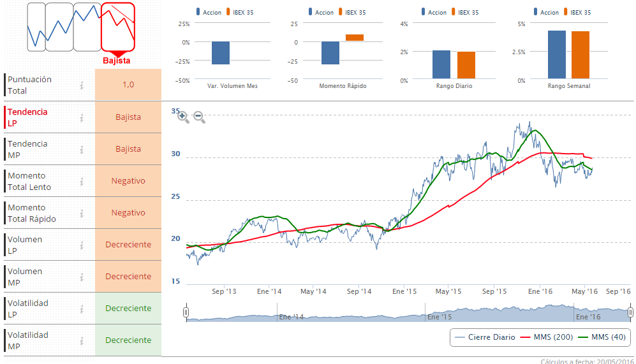636x364 pixels.
Task: Open info icon for Volatilidad MP
Action: coord(82,340)
